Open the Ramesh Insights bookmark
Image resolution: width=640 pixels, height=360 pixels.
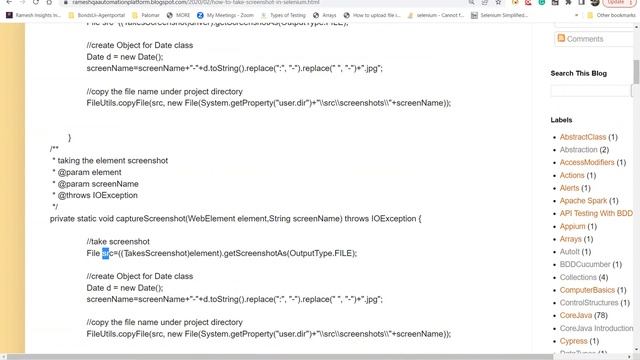[x=33, y=15]
